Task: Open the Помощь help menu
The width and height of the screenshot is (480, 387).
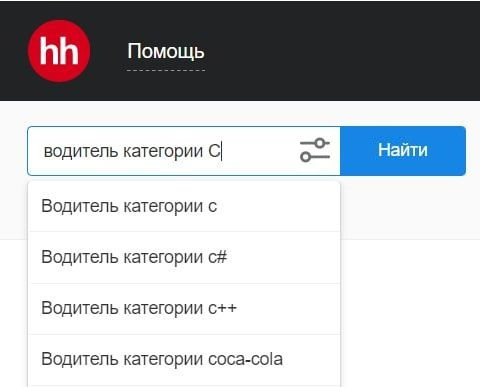Action: (x=166, y=52)
